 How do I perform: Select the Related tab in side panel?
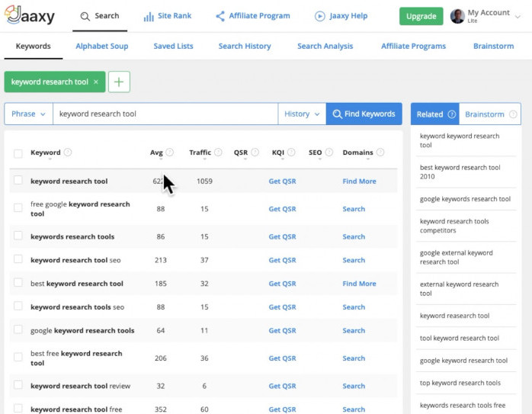click(x=435, y=114)
